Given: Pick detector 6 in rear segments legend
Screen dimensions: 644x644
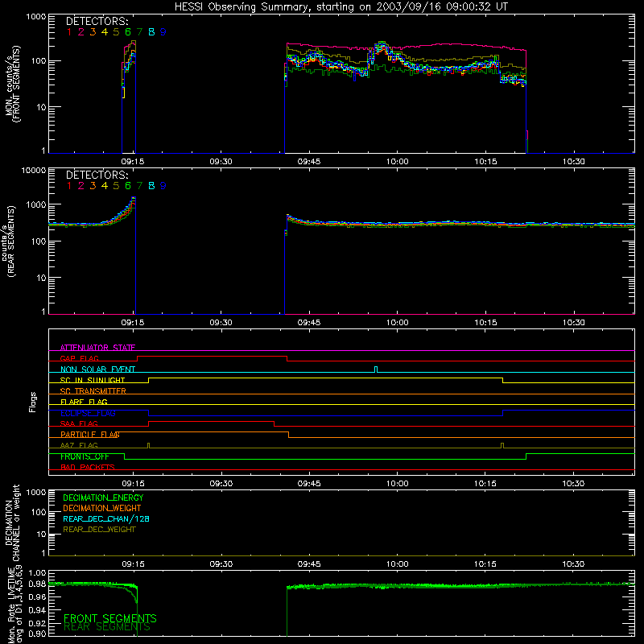Looking at the screenshot, I should pos(128,186).
